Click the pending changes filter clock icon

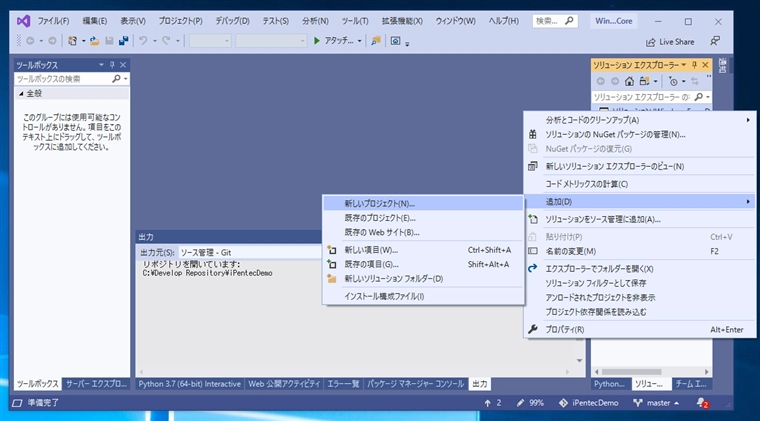tap(673, 81)
